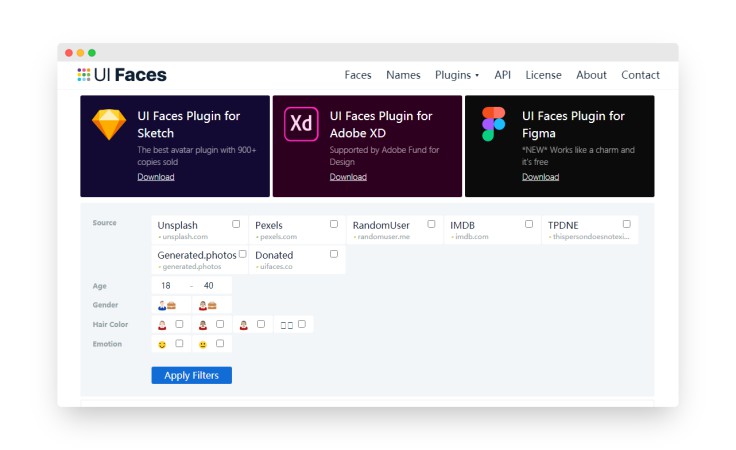Open the License page
This screenshot has height=450, width=736.
pos(543,75)
